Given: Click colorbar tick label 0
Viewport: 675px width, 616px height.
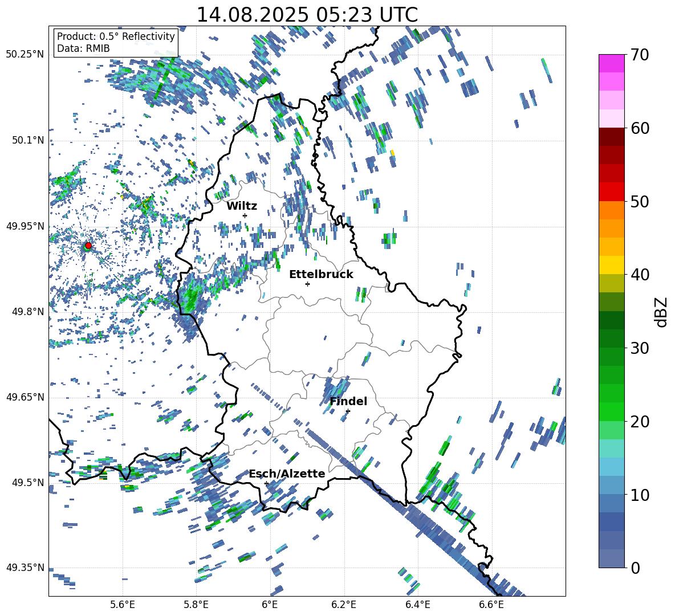Looking at the screenshot, I should [x=635, y=568].
